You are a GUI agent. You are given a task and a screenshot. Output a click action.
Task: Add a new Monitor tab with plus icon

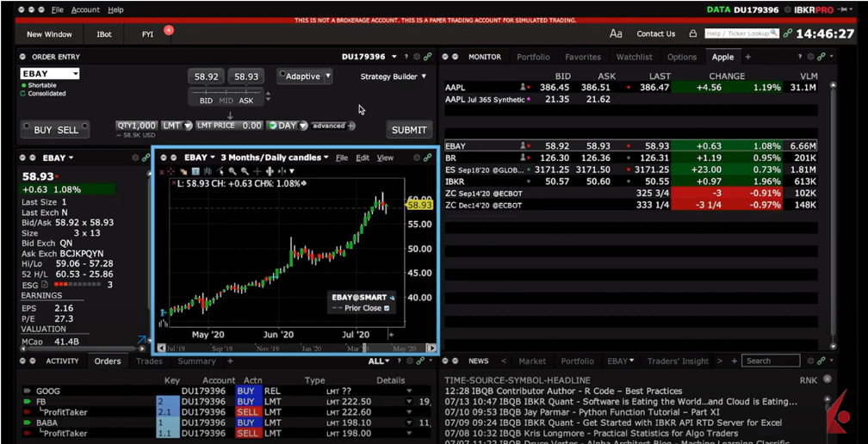point(747,57)
